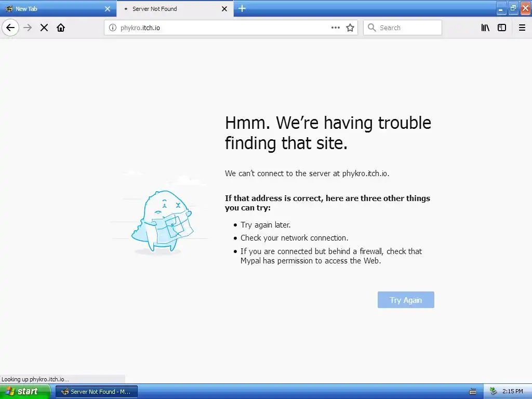Click the forward navigation arrow
Image resolution: width=532 pixels, height=399 pixels.
[28, 28]
